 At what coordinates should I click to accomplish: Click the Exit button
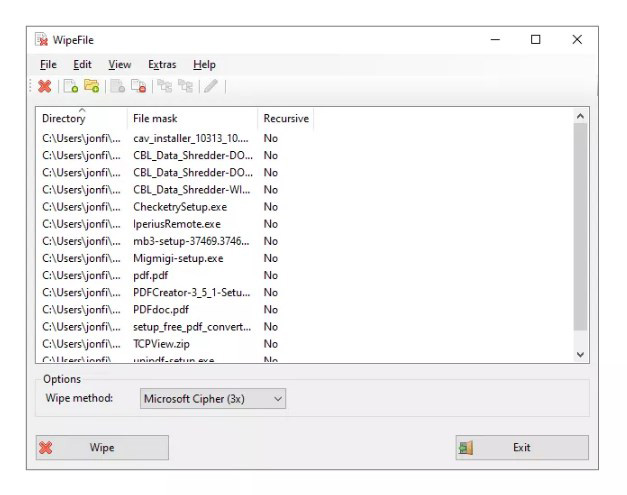(522, 447)
